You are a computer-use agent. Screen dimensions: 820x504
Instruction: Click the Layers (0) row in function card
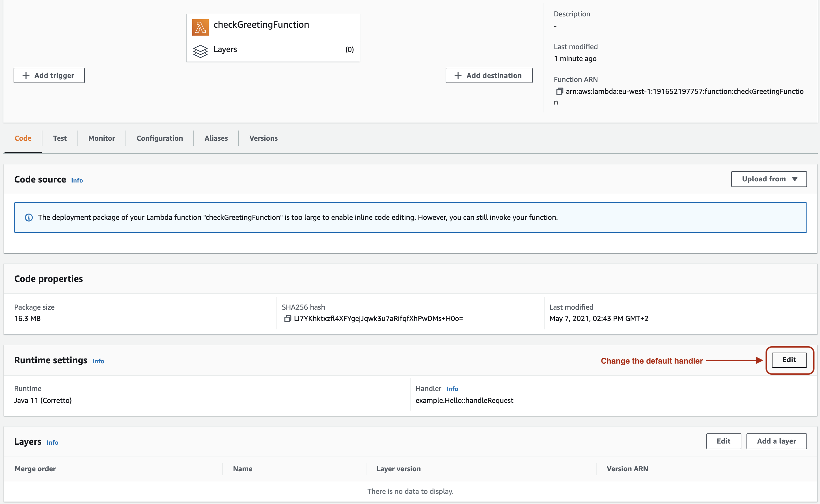[273, 49]
